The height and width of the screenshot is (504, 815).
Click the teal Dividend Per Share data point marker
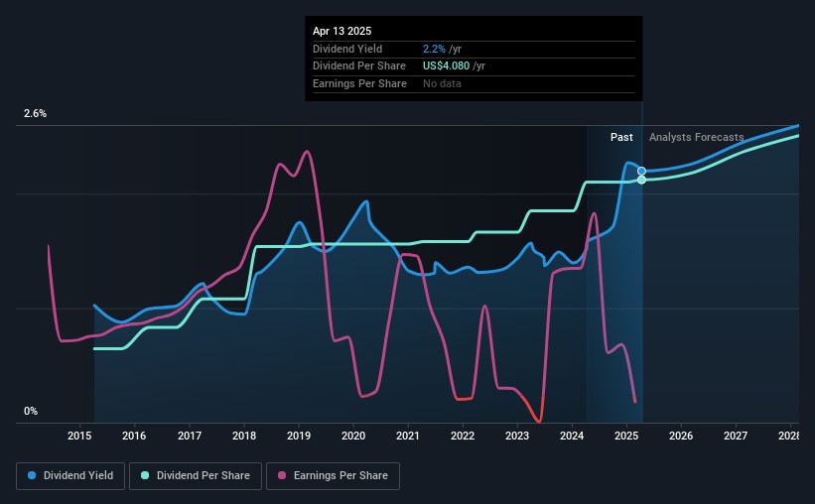pos(642,180)
